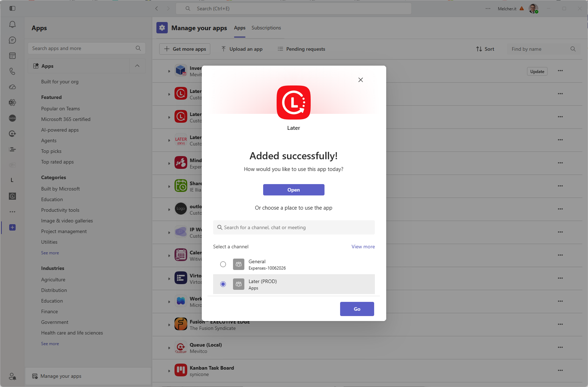Viewport: 588px width, 387px height.
Task: Click the Manage your apps gear header icon
Action: point(162,28)
